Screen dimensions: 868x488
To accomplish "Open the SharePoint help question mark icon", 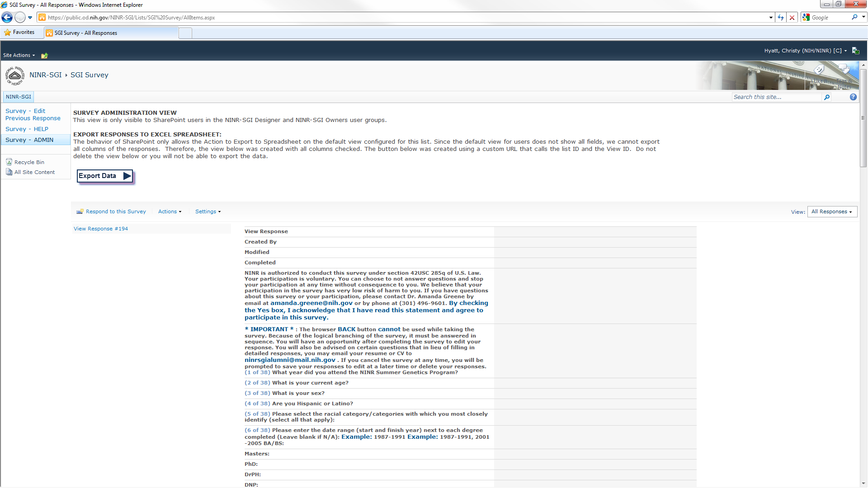I will coord(853,97).
